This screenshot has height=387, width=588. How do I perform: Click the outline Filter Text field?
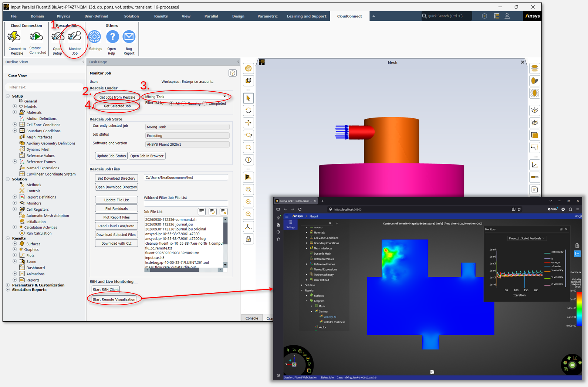click(44, 87)
